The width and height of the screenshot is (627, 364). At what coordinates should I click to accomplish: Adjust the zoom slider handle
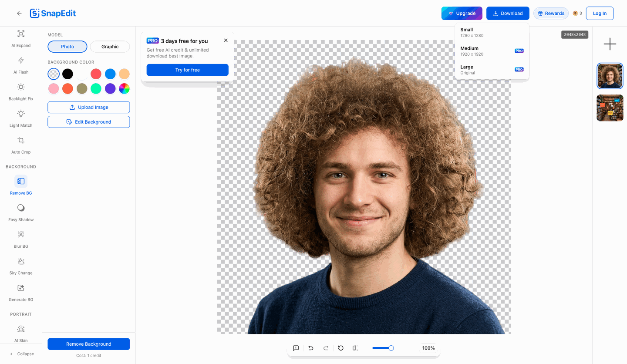(391, 348)
